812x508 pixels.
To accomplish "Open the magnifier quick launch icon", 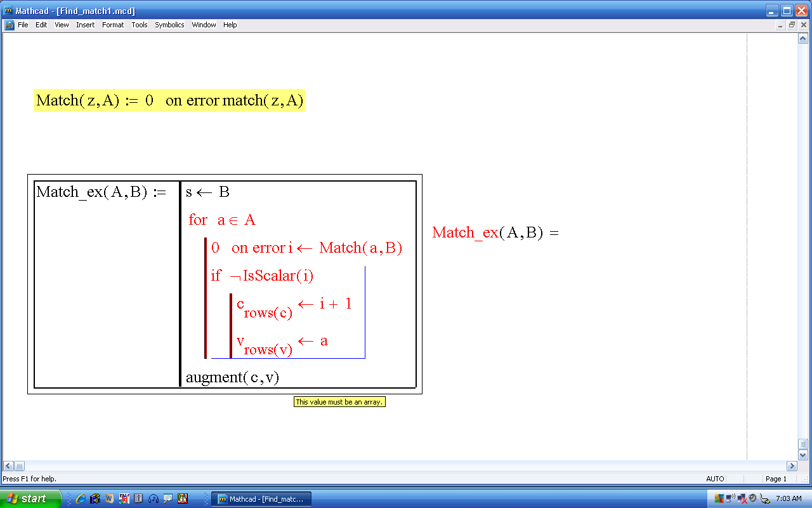I will pyautogui.click(x=167, y=498).
